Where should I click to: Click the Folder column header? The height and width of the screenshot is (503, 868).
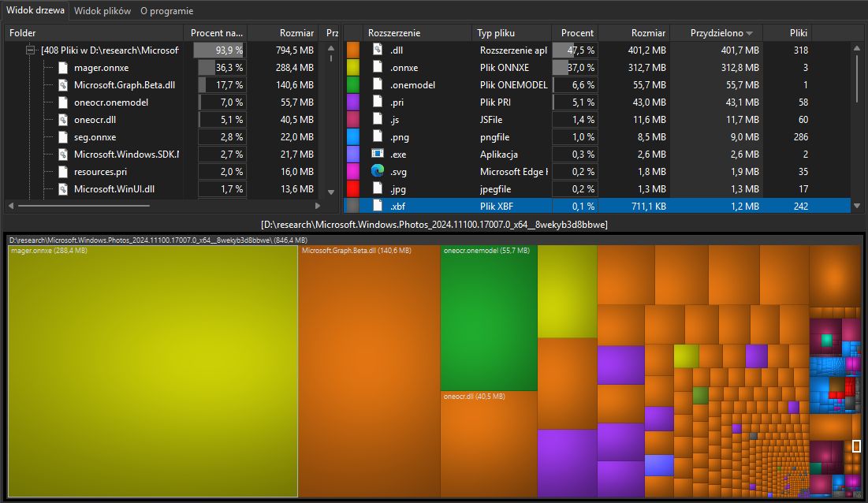tap(95, 33)
